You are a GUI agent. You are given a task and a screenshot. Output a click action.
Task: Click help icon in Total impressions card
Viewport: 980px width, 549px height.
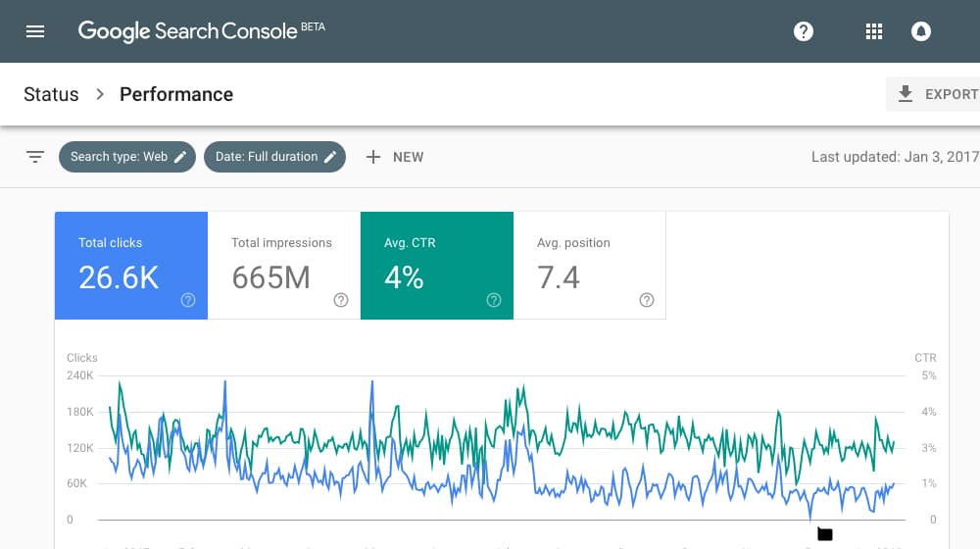pyautogui.click(x=341, y=300)
